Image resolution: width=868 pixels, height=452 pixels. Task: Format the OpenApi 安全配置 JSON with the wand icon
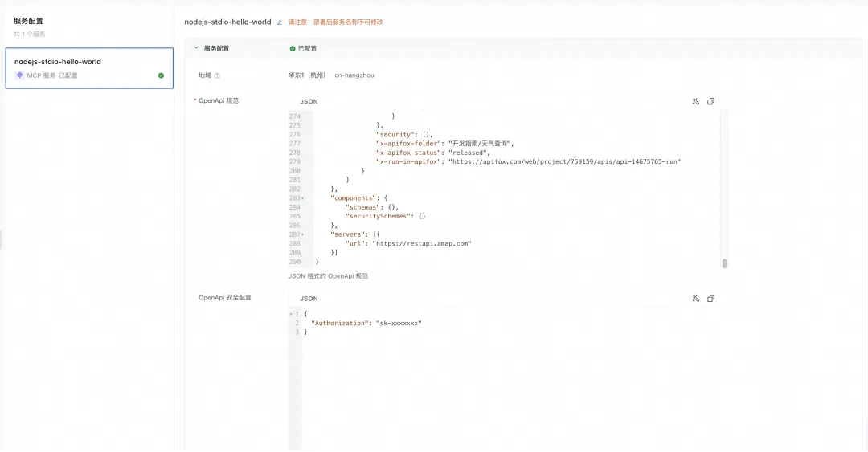[696, 298]
